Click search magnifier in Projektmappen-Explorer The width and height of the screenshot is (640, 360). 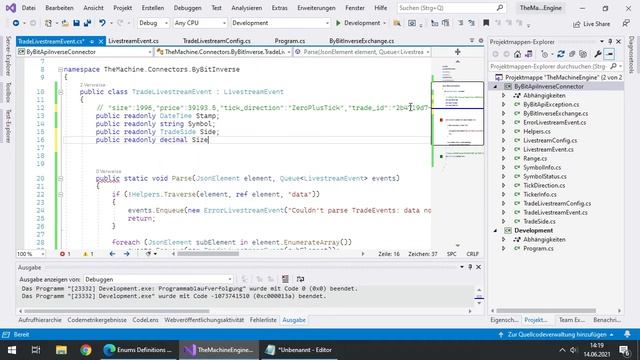(x=613, y=66)
